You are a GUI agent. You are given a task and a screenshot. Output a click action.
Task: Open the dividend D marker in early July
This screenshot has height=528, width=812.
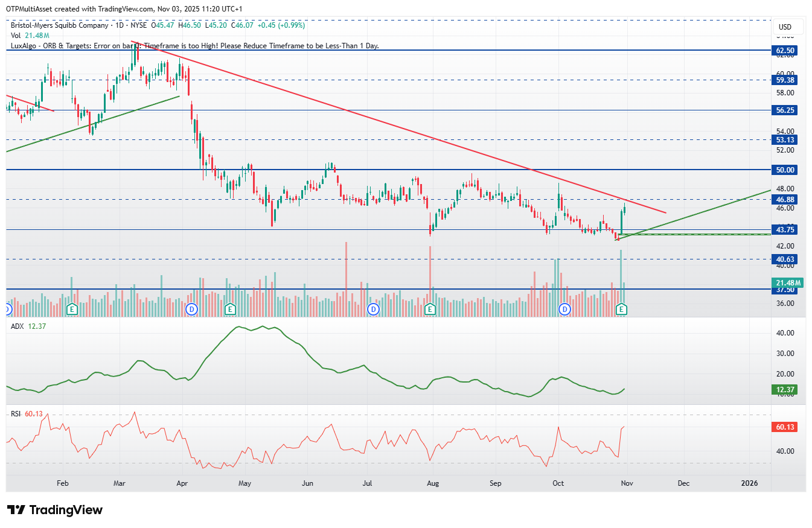374,309
